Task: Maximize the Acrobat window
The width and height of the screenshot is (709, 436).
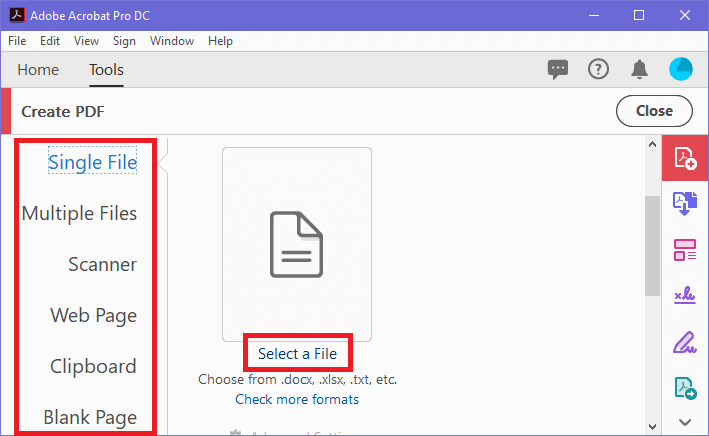Action: click(x=639, y=15)
